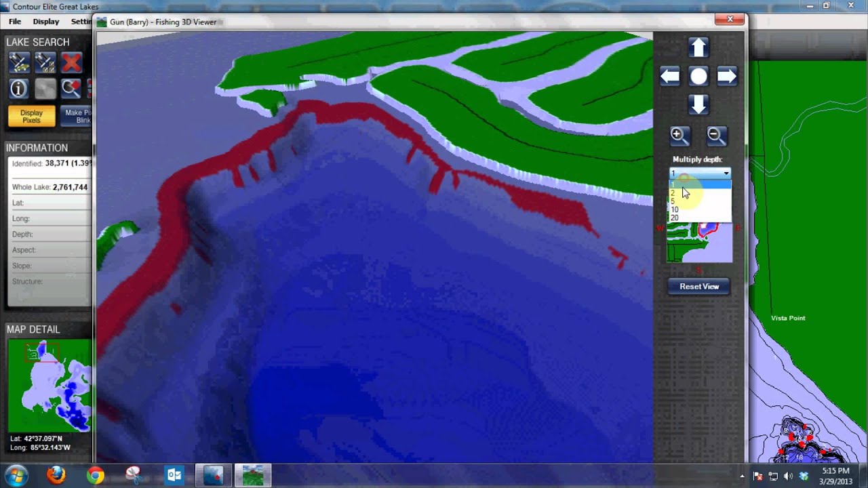
Task: Click the grayed-out gray tool icon
Action: [x=45, y=89]
